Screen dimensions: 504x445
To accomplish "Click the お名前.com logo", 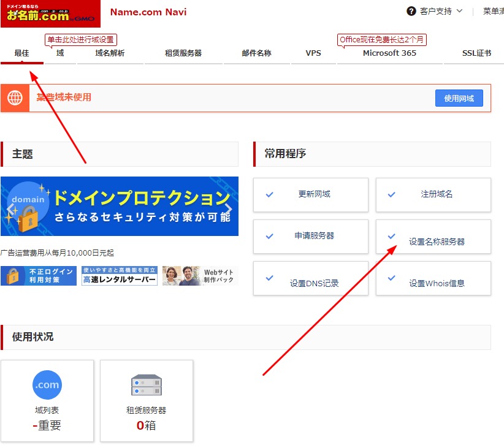I will [x=50, y=13].
